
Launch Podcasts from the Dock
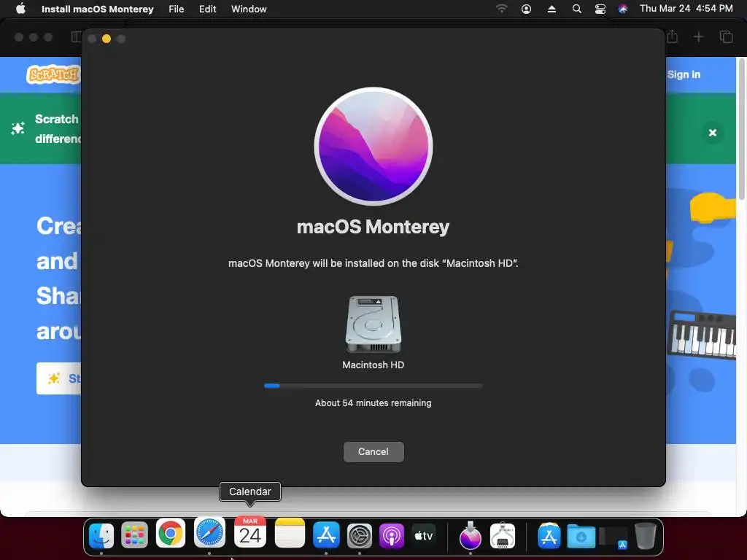392,536
